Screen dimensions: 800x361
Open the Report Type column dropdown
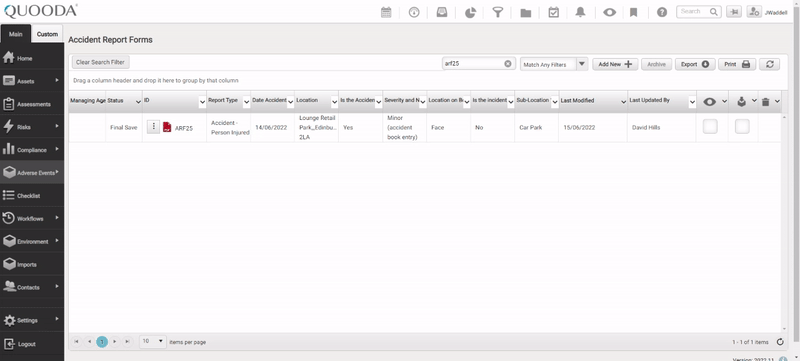(246, 102)
